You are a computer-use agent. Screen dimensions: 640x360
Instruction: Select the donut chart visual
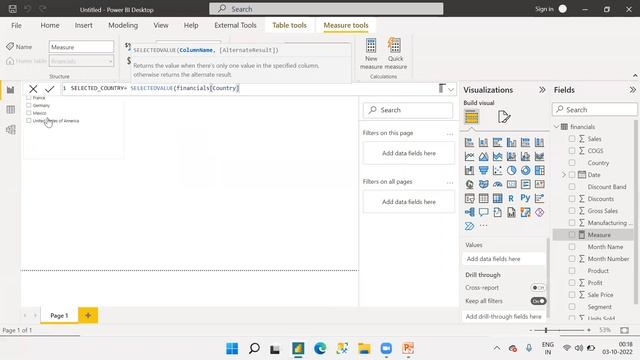pyautogui.click(x=525, y=170)
